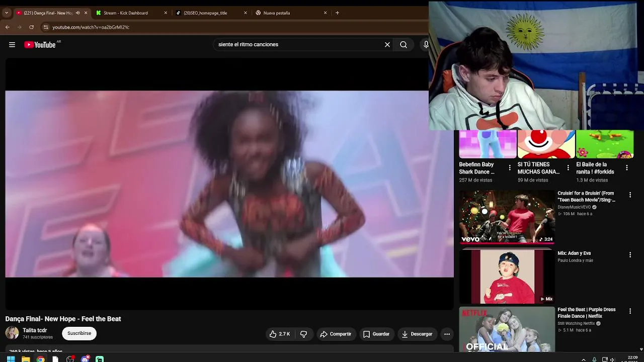Click the 741 suscriptores count text
The width and height of the screenshot is (644, 362).
(x=38, y=337)
